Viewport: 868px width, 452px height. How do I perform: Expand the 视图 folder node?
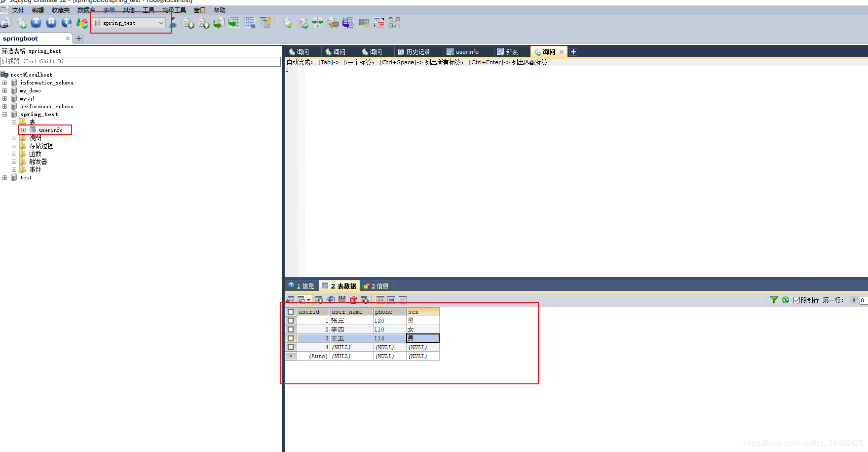(14, 138)
